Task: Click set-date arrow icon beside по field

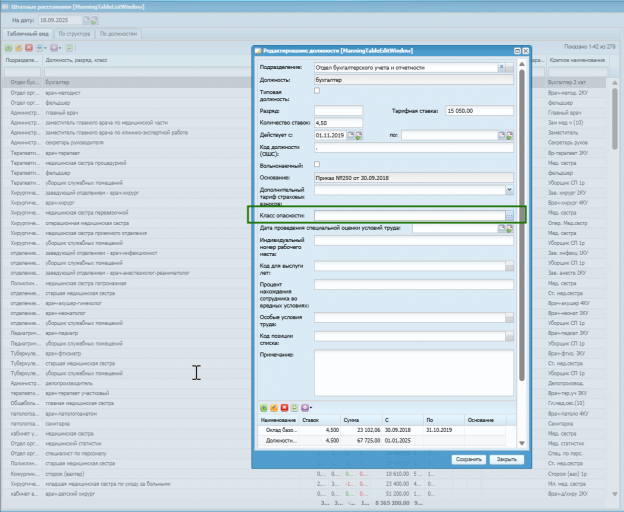Action: pyautogui.click(x=509, y=135)
